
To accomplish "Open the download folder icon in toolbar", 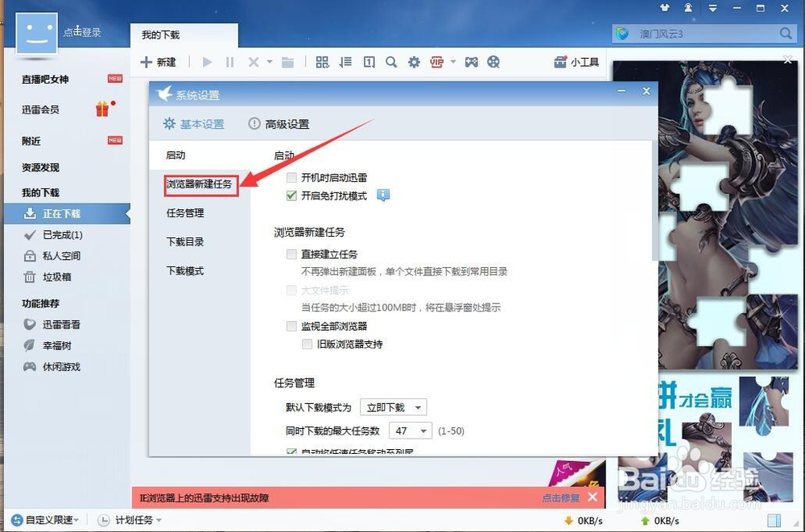I will [287, 62].
